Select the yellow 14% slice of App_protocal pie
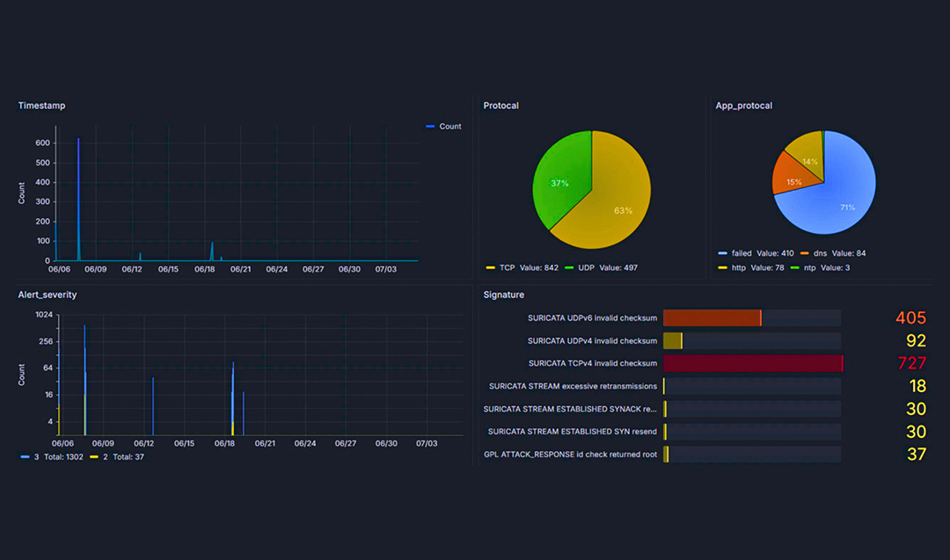This screenshot has height=560, width=950. coord(809,155)
